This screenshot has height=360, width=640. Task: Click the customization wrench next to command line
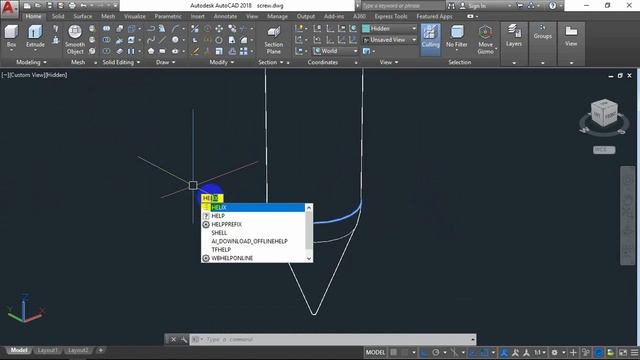184,339
